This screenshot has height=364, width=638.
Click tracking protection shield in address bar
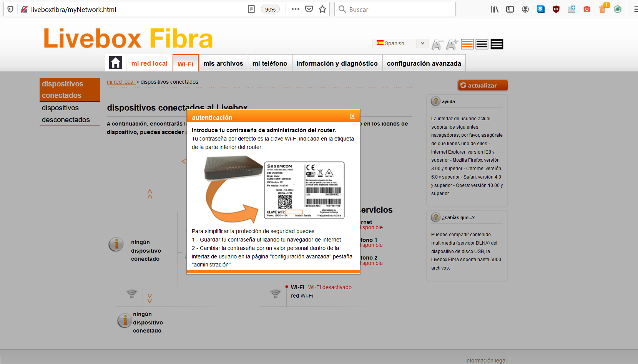coord(10,9)
